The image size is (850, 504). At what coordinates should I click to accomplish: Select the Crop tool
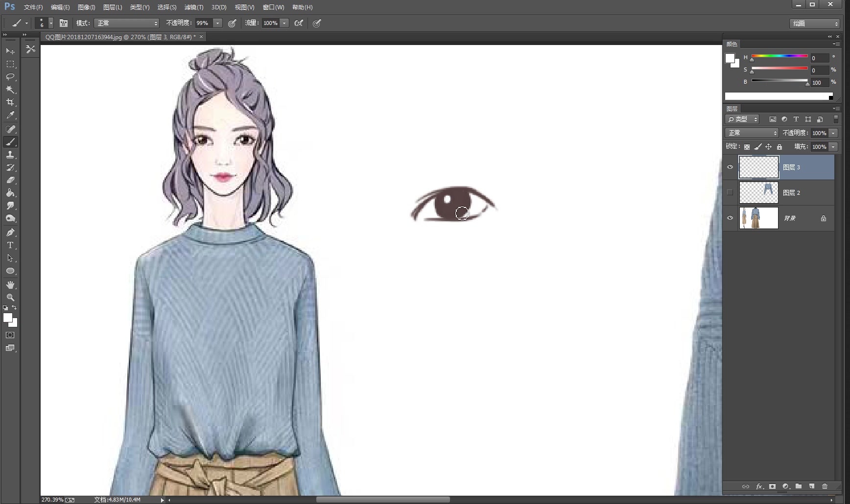coord(10,102)
